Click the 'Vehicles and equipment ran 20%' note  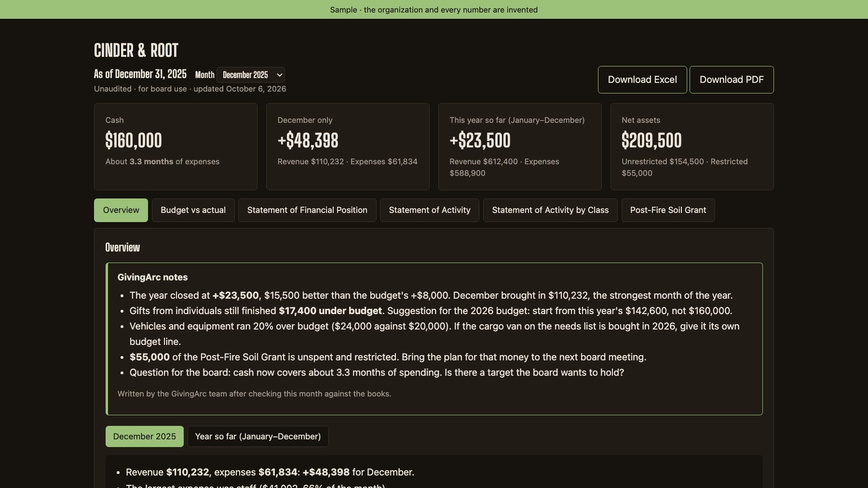tap(434, 334)
